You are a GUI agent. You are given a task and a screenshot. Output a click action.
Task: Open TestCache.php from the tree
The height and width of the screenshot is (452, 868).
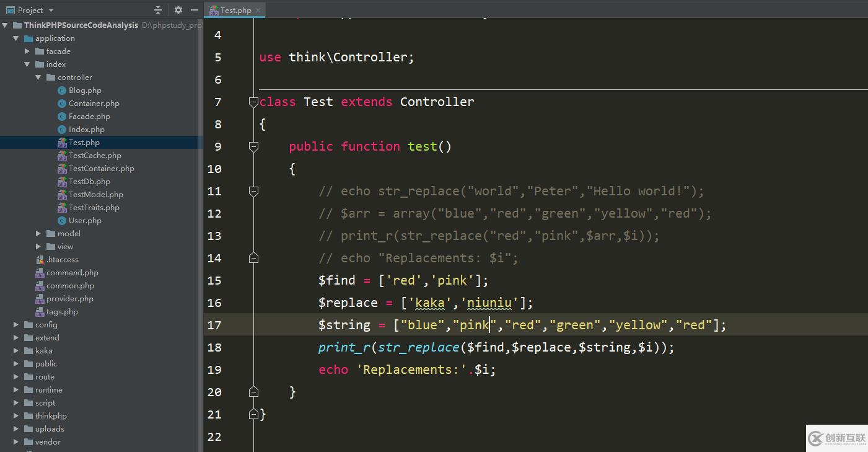click(x=95, y=156)
